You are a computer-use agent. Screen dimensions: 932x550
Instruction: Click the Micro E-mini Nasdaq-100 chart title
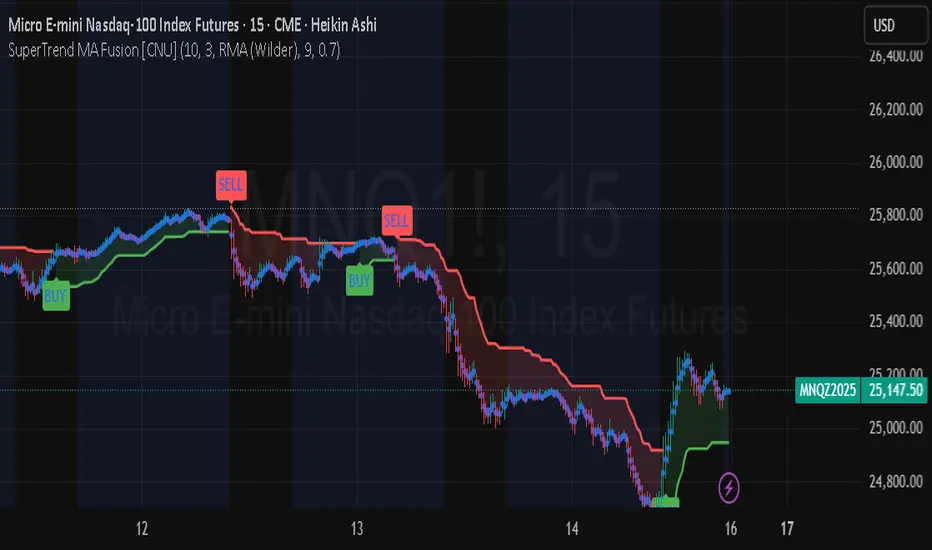[193, 24]
